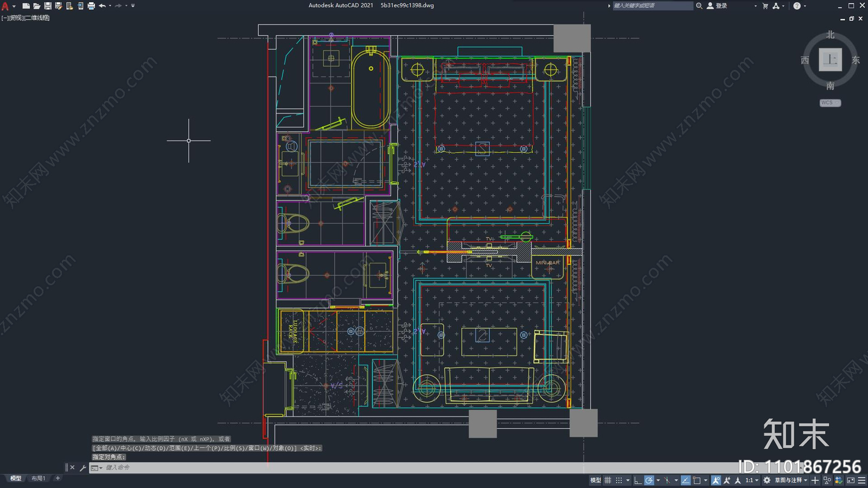
Task: Restore the drawing window
Action: [x=852, y=18]
